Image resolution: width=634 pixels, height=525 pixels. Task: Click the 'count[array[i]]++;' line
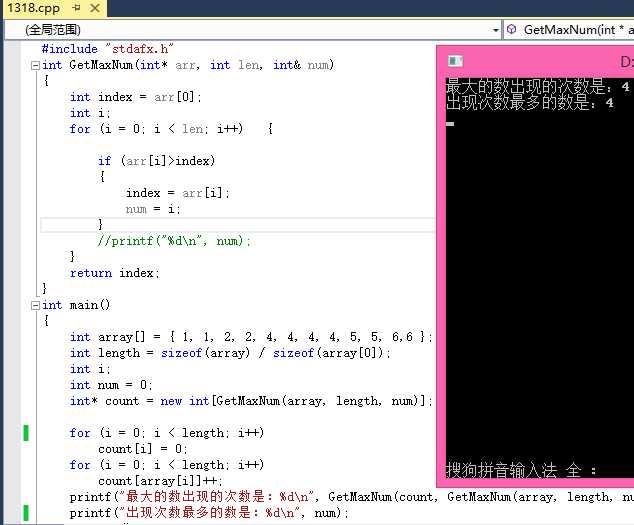tap(160, 481)
